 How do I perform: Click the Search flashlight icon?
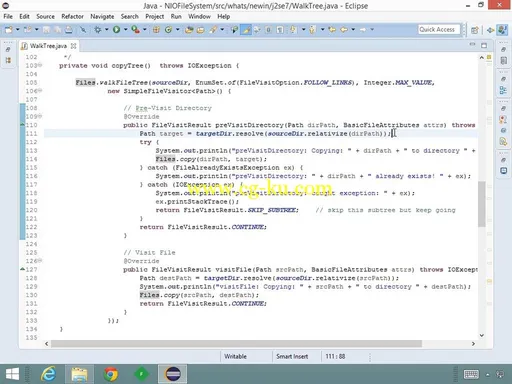point(213,30)
